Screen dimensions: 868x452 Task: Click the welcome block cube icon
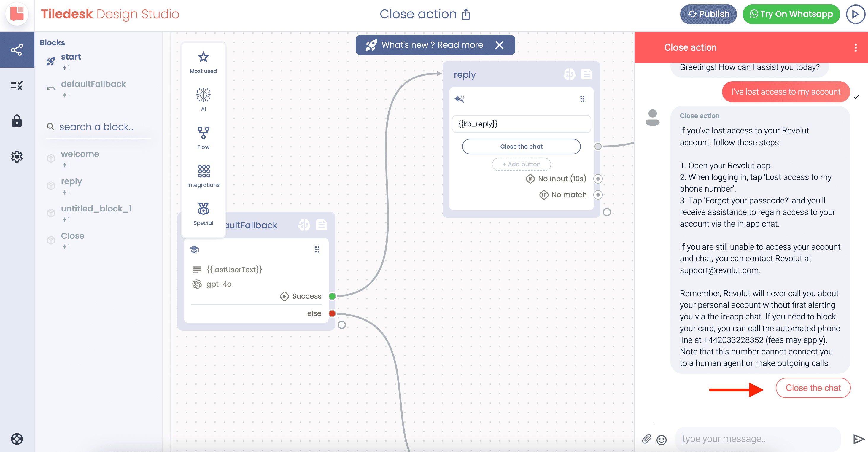click(x=51, y=158)
